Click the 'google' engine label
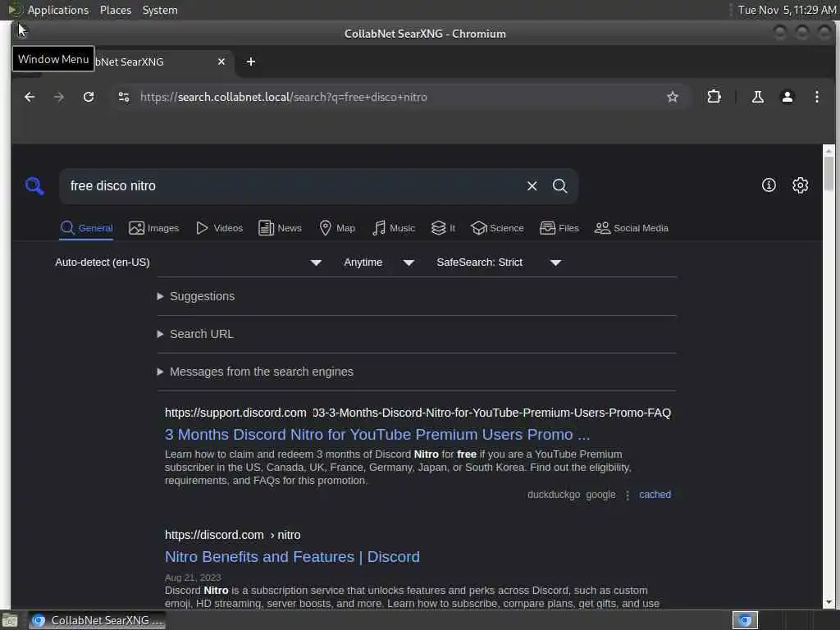Viewport: 840px width, 630px height. [600, 495]
